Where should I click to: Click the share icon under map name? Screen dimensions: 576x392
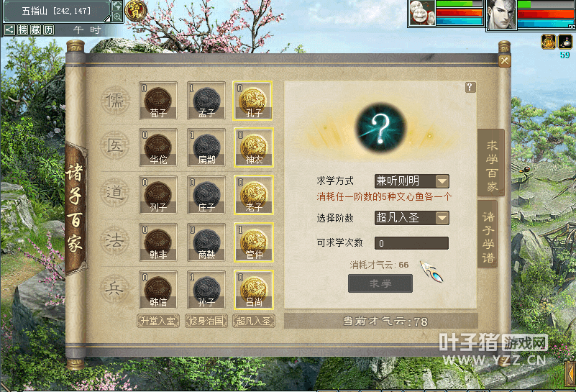tap(10, 29)
